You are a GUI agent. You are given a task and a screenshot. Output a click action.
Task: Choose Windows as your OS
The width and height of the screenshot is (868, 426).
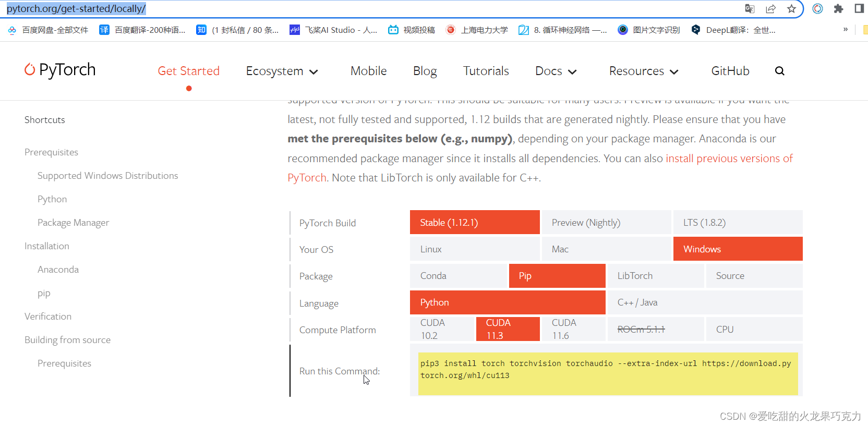[738, 249]
